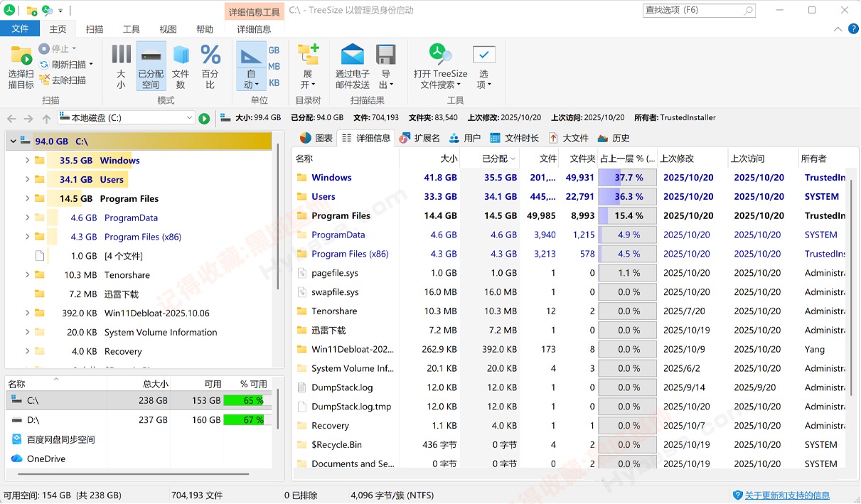The height and width of the screenshot is (504, 861).
Task: Open the drive selection dropdown
Action: (x=188, y=118)
